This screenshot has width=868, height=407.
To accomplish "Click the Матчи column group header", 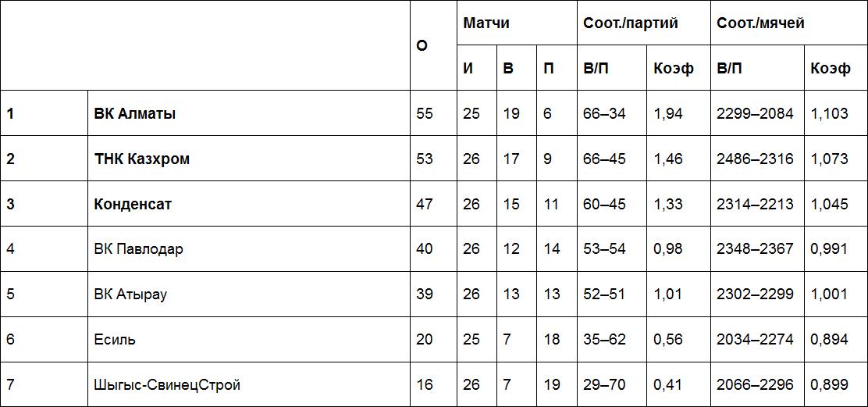I will 486,23.
